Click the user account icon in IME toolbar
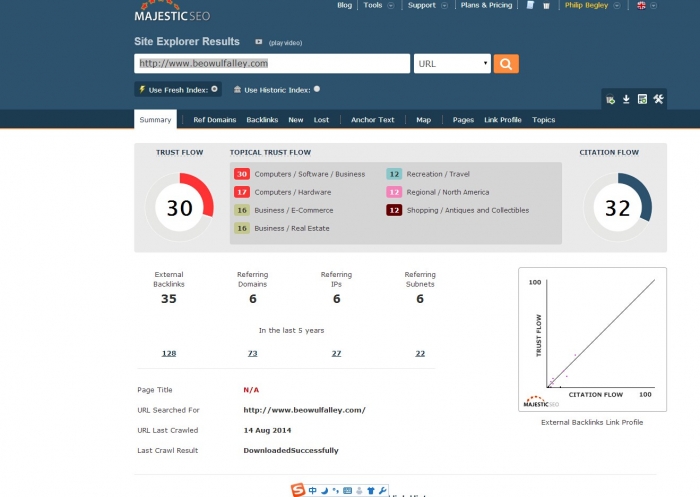This screenshot has height=497, width=700. coord(359,490)
